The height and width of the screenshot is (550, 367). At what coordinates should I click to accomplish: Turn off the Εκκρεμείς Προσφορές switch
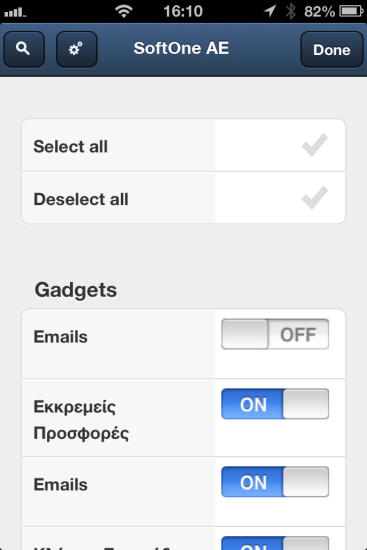[275, 404]
